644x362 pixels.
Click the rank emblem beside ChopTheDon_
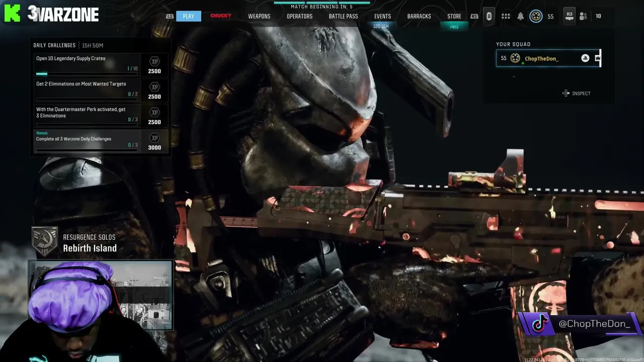coord(515,58)
